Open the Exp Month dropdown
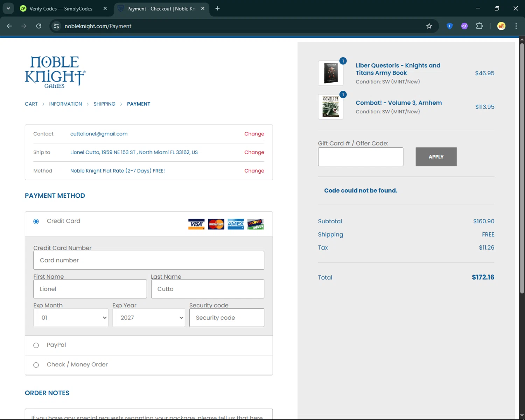Viewport: 525px width, 420px height. click(71, 317)
